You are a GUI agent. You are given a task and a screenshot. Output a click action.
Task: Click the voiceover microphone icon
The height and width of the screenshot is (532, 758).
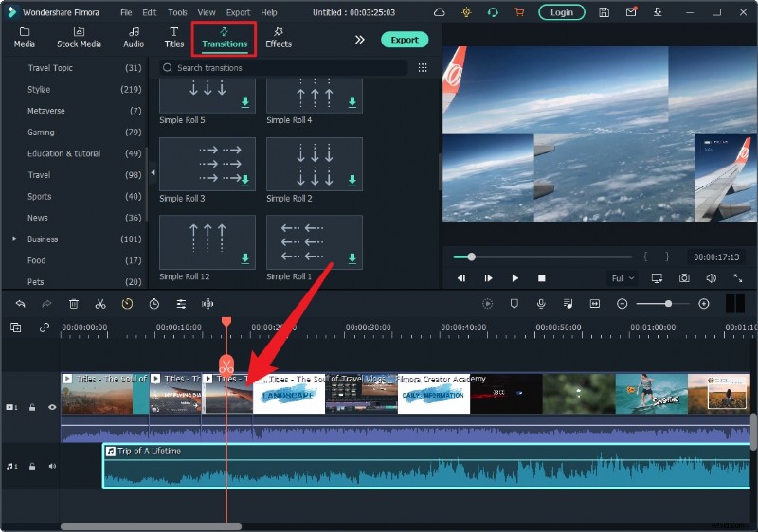pyautogui.click(x=541, y=304)
